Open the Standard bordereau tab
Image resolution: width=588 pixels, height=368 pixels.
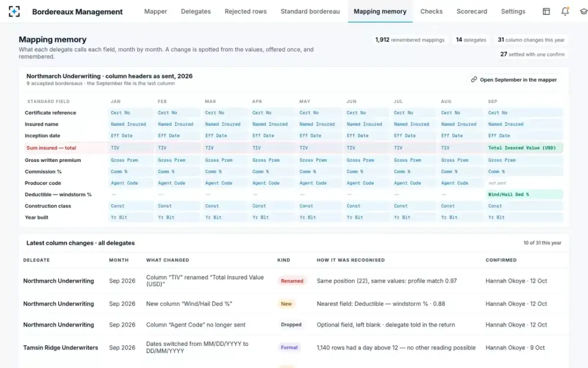tap(310, 11)
